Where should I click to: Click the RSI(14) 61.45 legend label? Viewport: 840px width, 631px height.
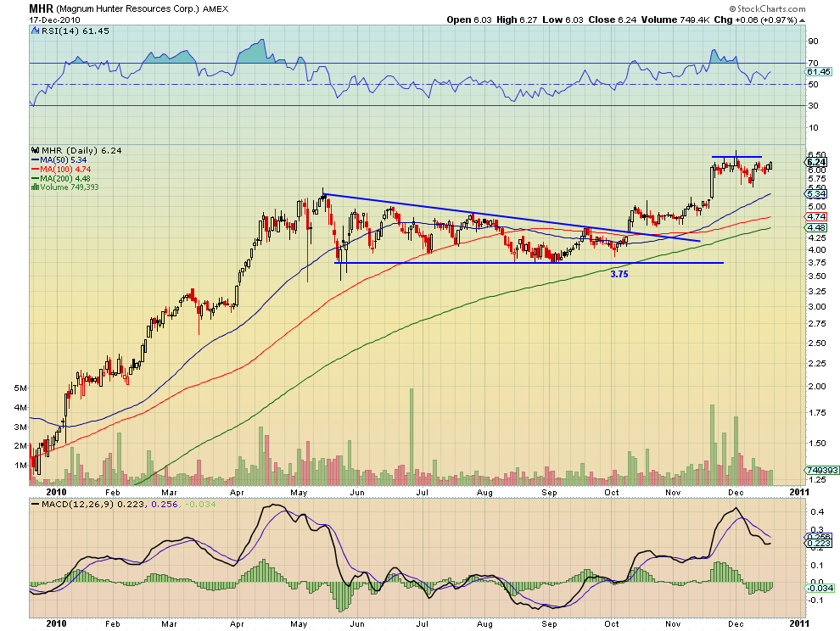[76, 31]
